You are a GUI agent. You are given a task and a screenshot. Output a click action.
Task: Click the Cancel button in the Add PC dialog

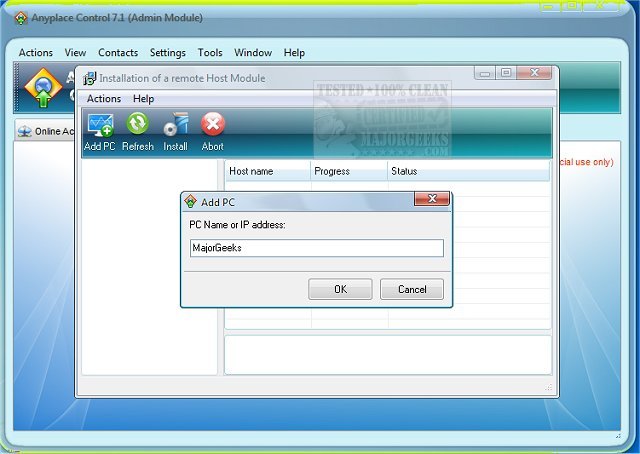pos(412,289)
